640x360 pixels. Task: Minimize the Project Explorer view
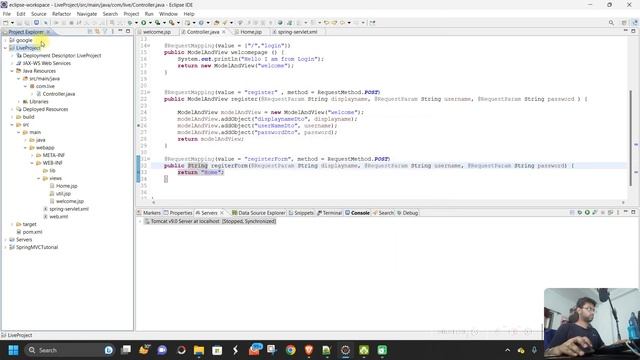120,31
